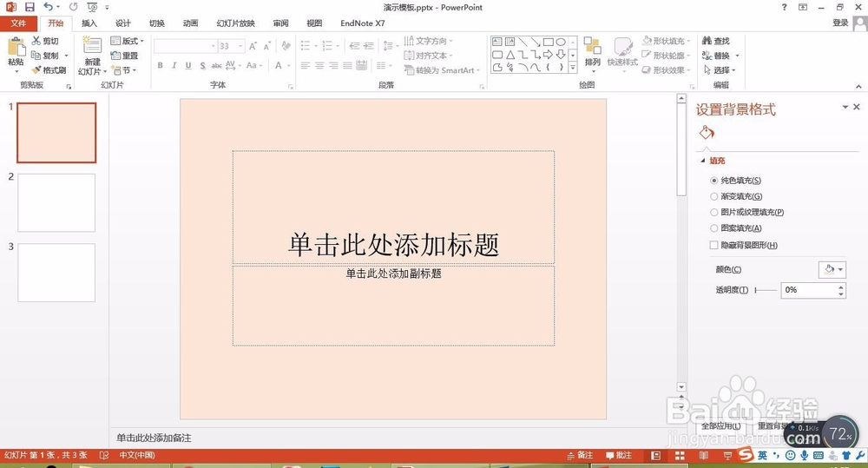
Task: Open the format pane options arrow
Action: (845, 107)
